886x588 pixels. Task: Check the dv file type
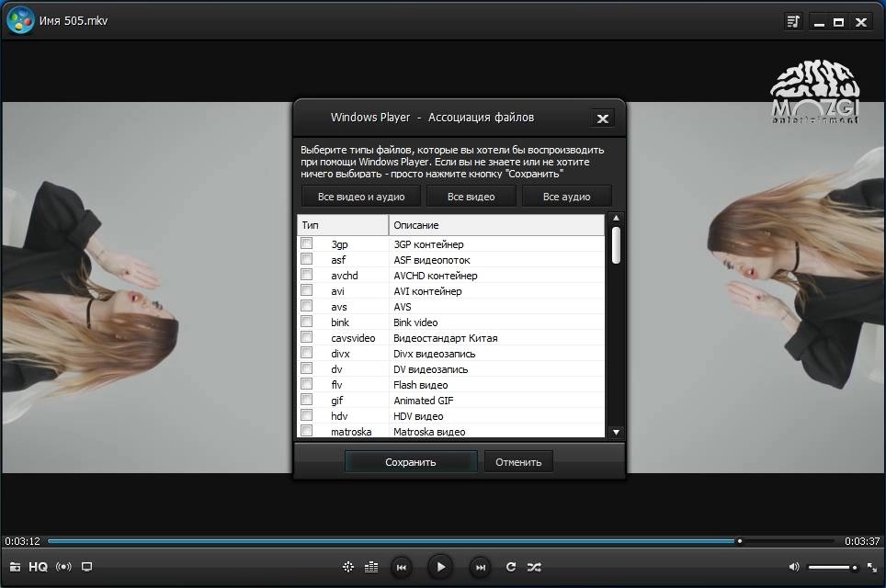pyautogui.click(x=306, y=368)
